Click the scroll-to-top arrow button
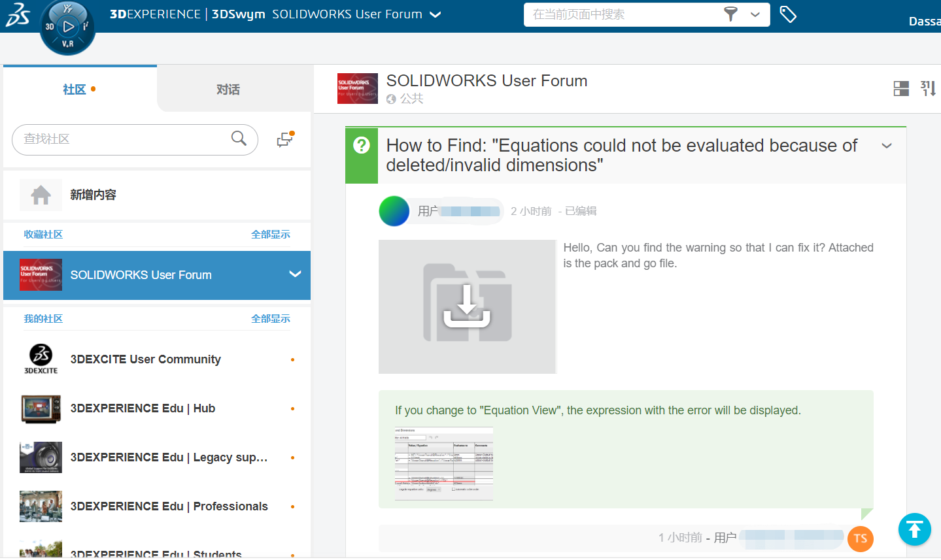Viewport: 941px width, 560px height. (914, 529)
